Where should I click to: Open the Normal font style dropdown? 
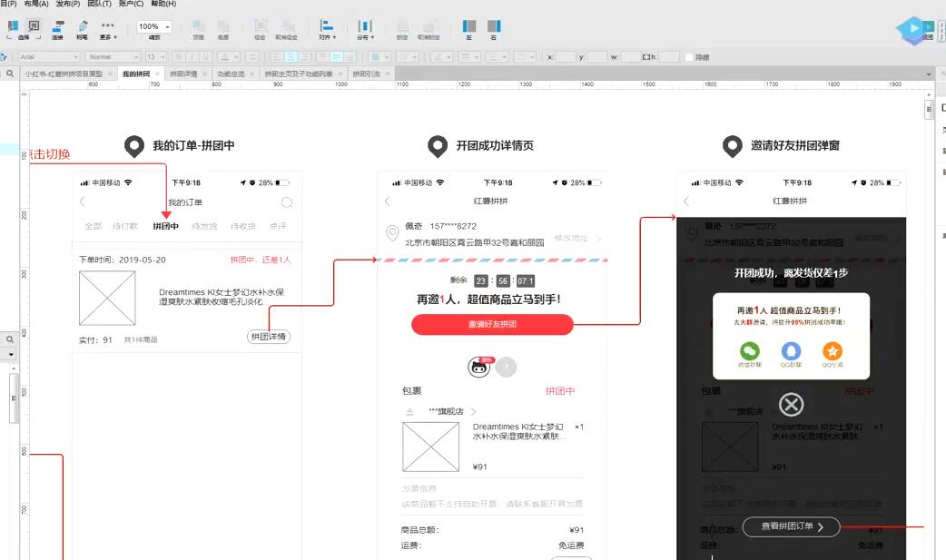tap(113, 56)
